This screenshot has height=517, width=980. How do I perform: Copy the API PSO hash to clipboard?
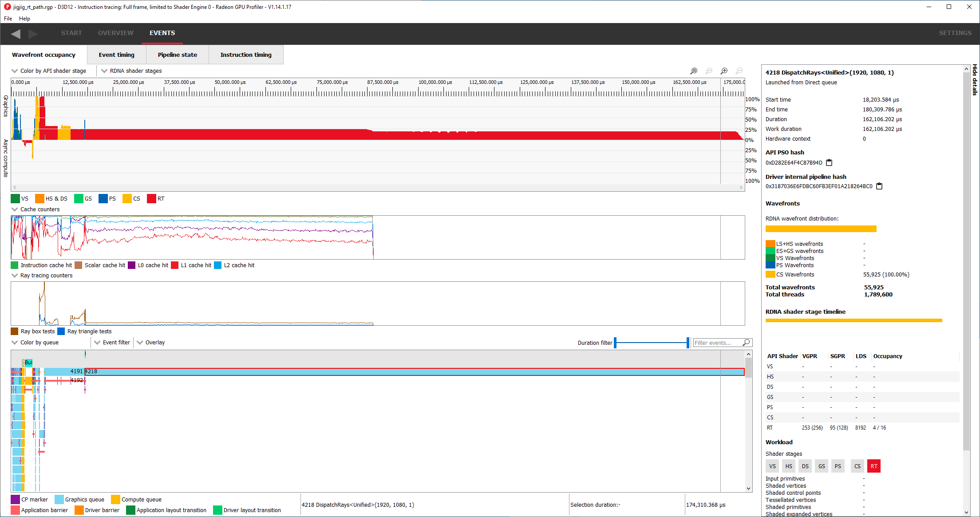tap(829, 162)
